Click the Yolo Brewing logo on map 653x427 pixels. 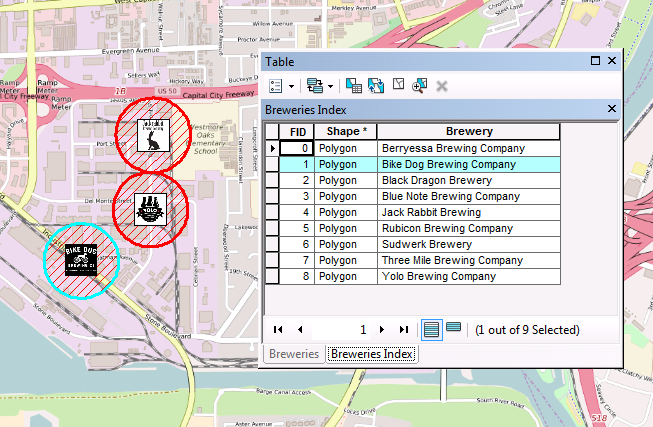(150, 209)
